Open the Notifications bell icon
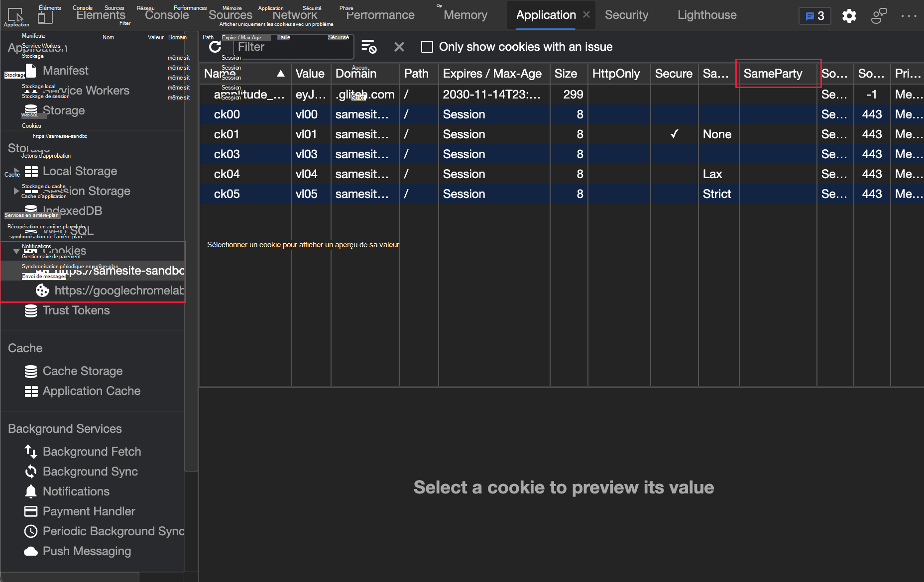Image resolution: width=924 pixels, height=582 pixels. (31, 491)
